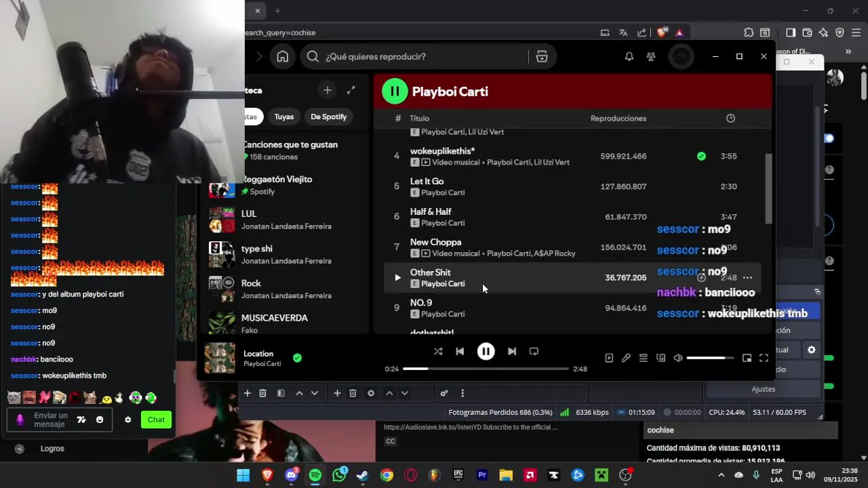This screenshot has width=868, height=488.
Task: Open OBS mixer three-dot menu
Action: tap(462, 393)
